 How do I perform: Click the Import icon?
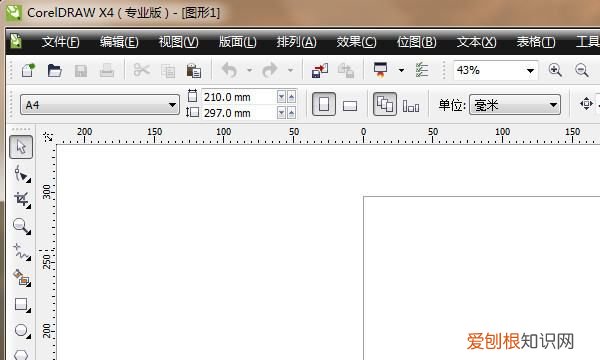320,70
